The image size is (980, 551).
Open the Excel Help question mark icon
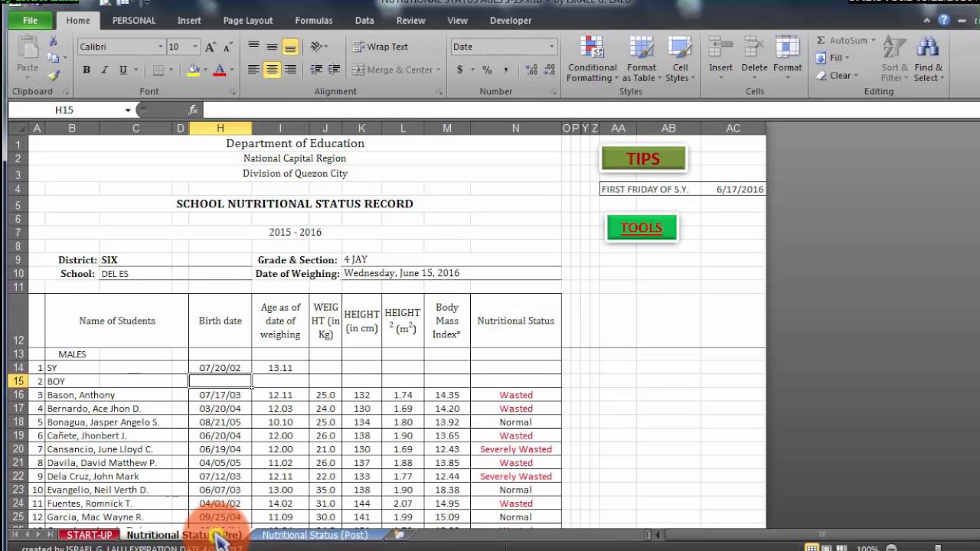point(943,20)
